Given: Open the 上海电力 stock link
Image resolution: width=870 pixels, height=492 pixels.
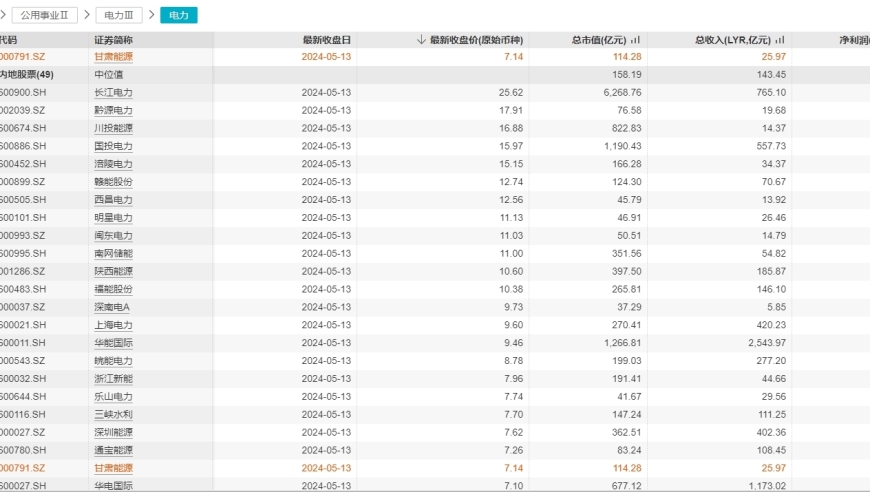Looking at the screenshot, I should 113,325.
